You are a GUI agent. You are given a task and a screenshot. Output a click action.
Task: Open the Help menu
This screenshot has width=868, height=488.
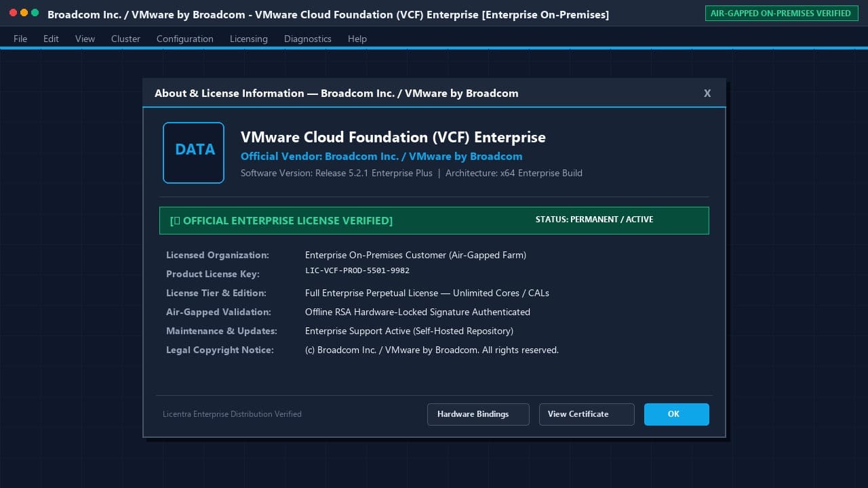[357, 39]
